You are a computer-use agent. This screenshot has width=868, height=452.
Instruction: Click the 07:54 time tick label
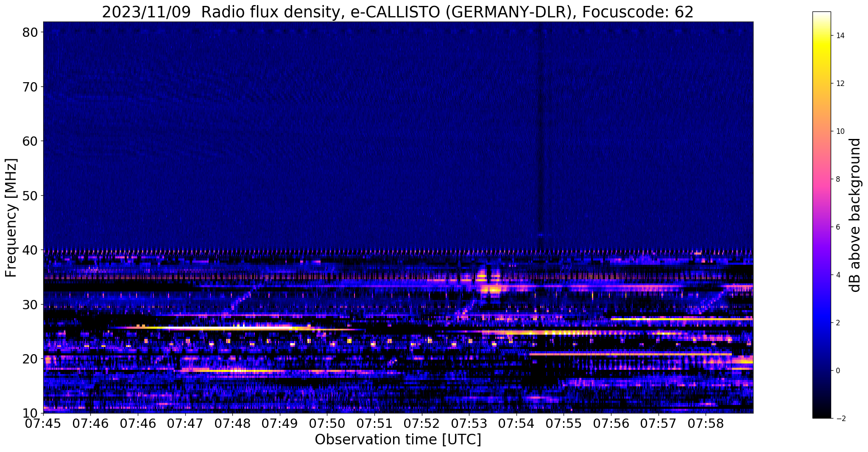tap(516, 424)
